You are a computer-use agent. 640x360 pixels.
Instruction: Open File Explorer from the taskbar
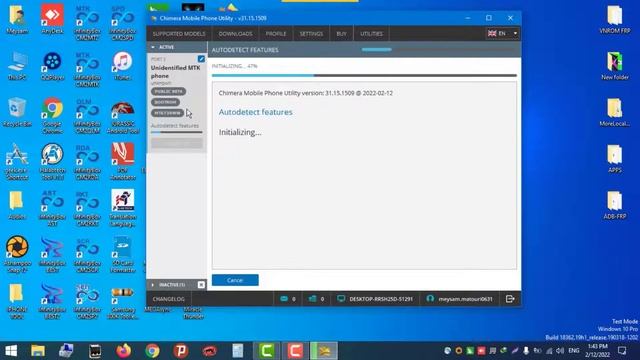(38, 351)
